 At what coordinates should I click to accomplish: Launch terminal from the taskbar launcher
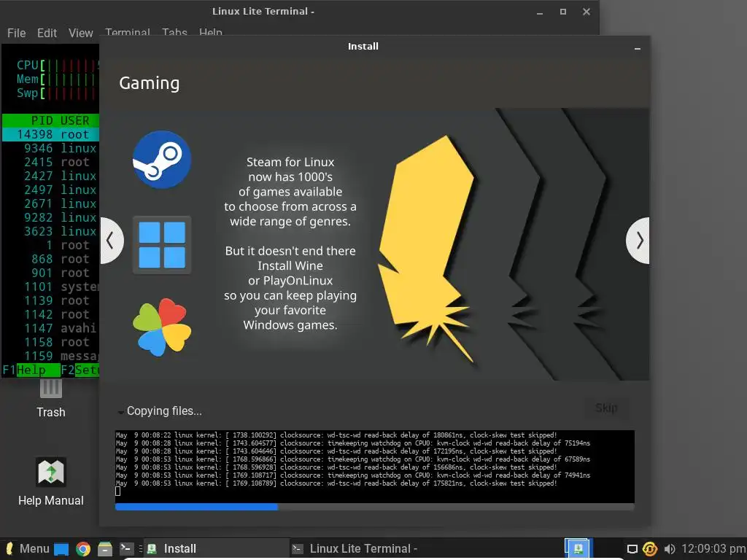click(x=126, y=548)
